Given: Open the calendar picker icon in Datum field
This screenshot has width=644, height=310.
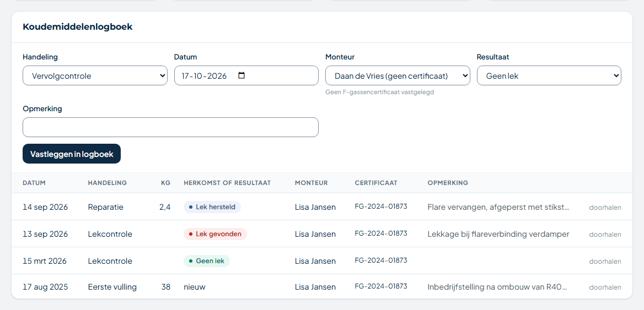Looking at the screenshot, I should point(241,75).
